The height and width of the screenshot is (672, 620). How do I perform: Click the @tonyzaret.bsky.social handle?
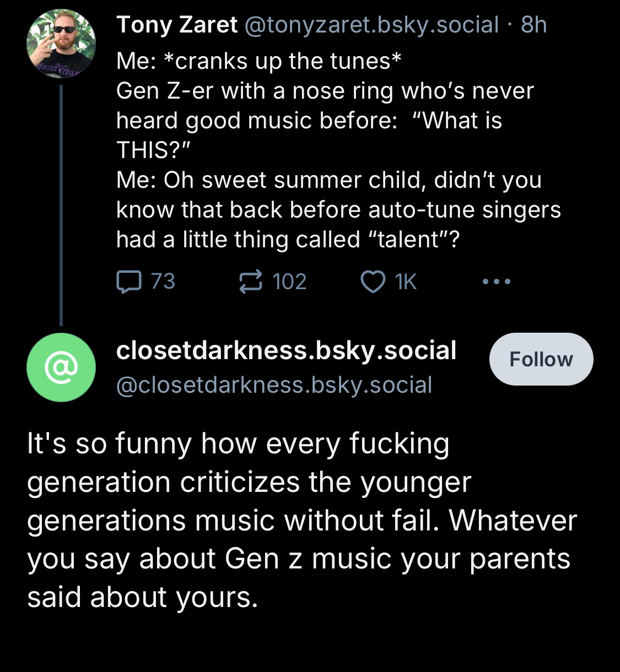[x=371, y=25]
